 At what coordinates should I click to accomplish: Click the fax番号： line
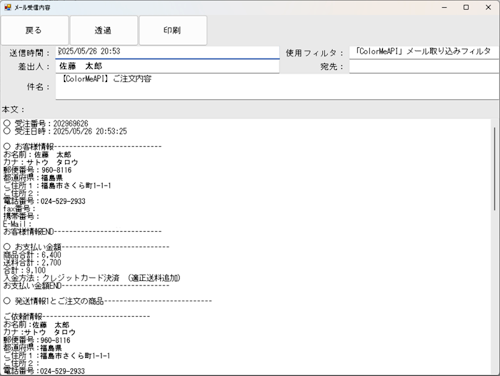pos(19,209)
